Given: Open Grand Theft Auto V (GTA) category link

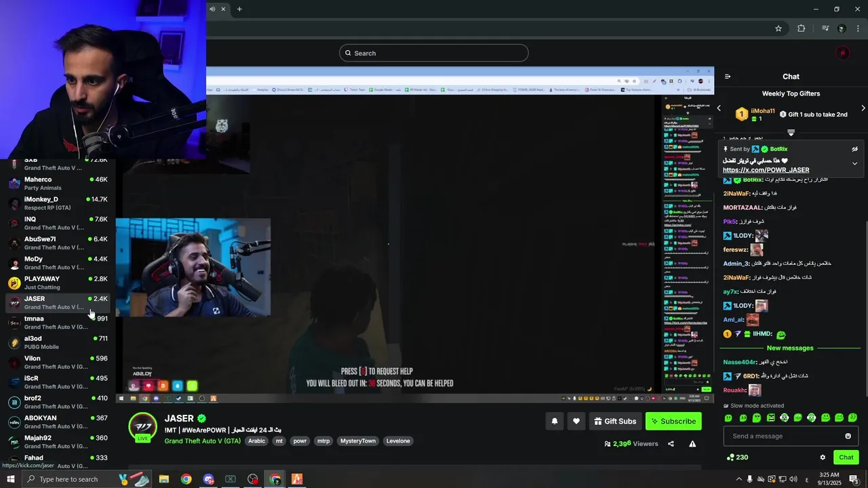Looking at the screenshot, I should (x=202, y=441).
